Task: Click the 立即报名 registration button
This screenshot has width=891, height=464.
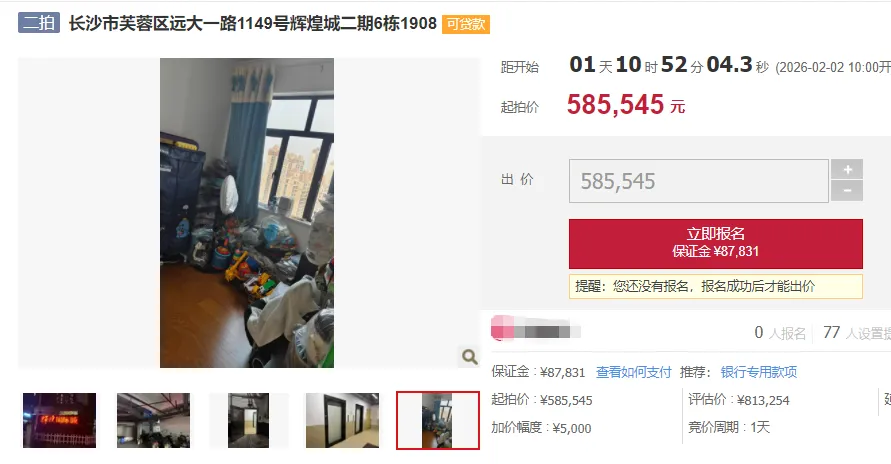Action: (x=715, y=244)
